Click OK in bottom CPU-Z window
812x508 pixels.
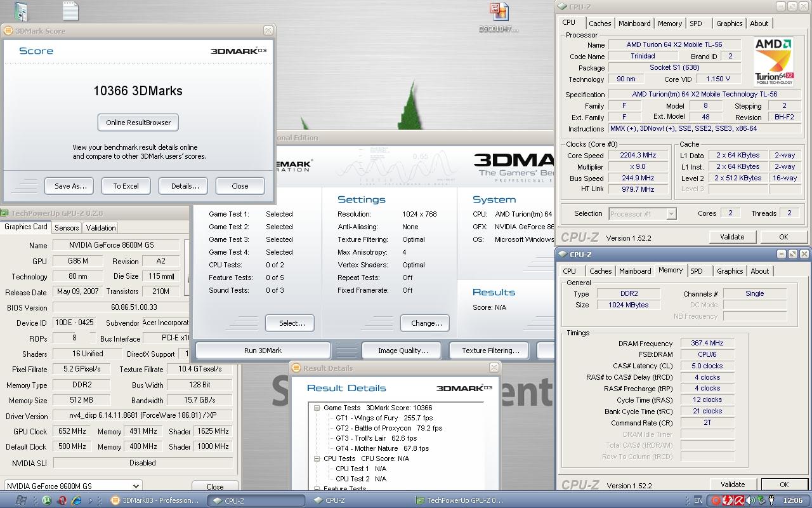[784, 485]
